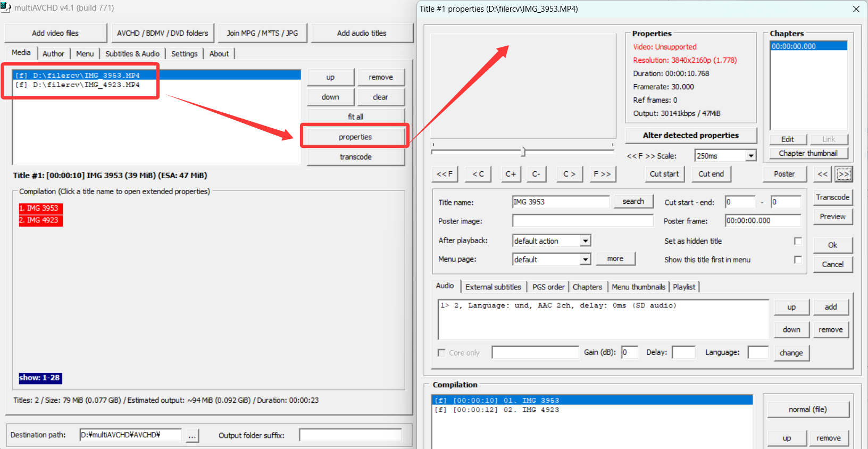
Task: Select the Audio tab in properties dialog
Action: click(x=445, y=286)
